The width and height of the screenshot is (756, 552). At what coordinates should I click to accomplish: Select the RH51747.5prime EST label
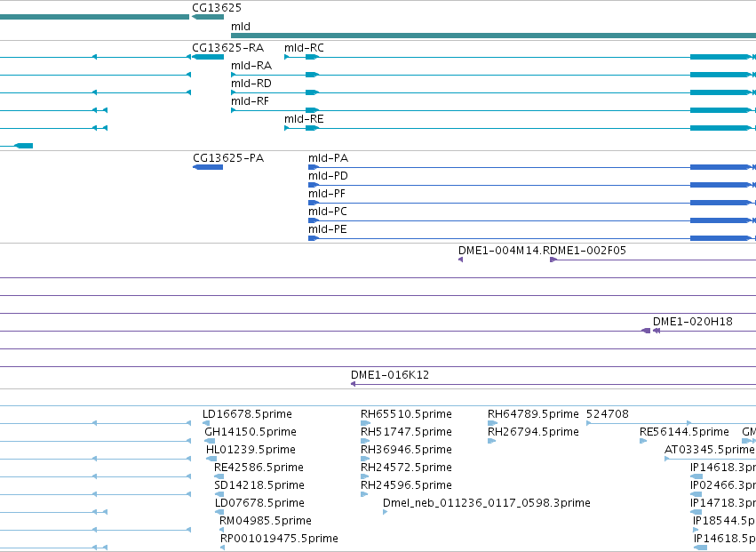pyautogui.click(x=406, y=432)
